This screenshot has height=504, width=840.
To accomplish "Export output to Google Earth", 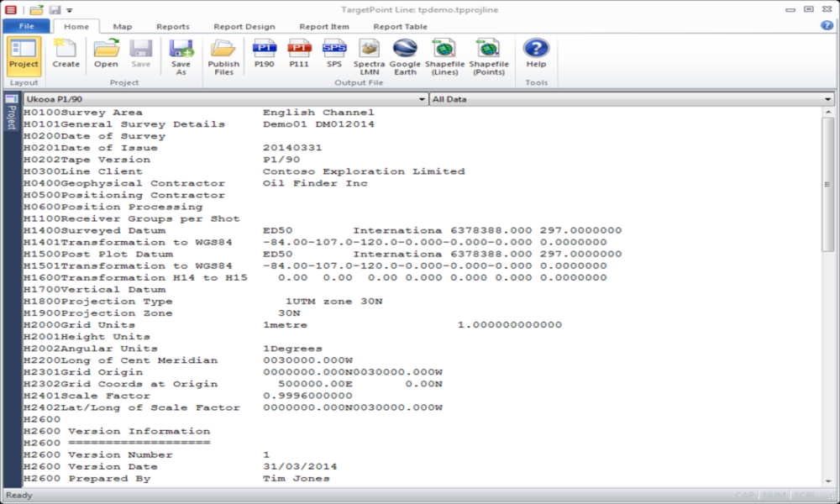I will 405,56.
